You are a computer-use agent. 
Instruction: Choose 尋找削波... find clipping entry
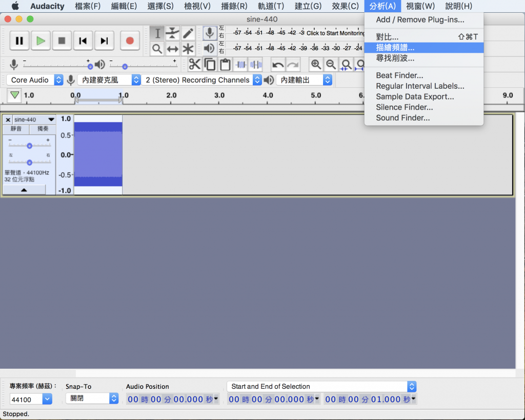click(424, 58)
